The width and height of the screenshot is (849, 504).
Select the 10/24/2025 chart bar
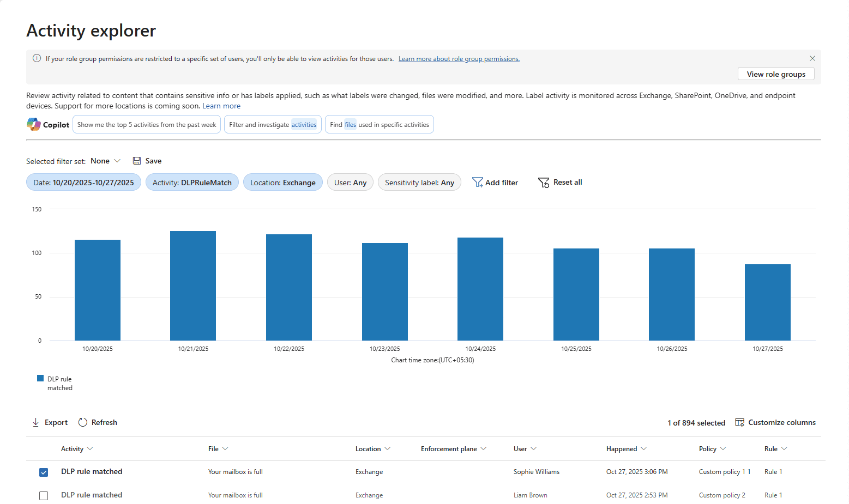point(480,289)
